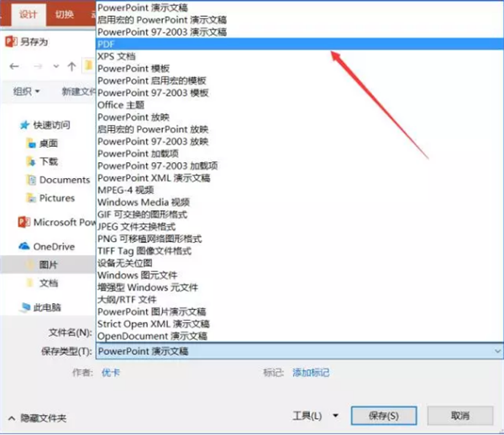Choose PowerPoint 放映 format
The width and height of the screenshot is (504, 435).
click(300, 118)
